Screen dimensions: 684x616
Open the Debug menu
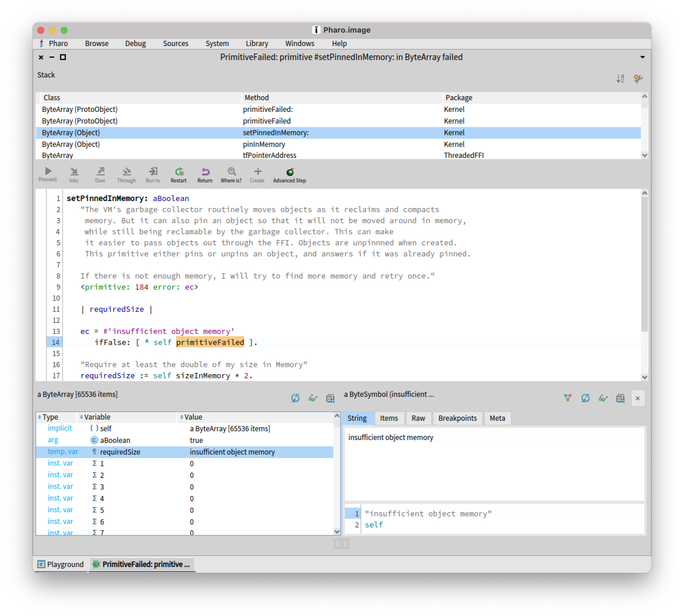[135, 43]
